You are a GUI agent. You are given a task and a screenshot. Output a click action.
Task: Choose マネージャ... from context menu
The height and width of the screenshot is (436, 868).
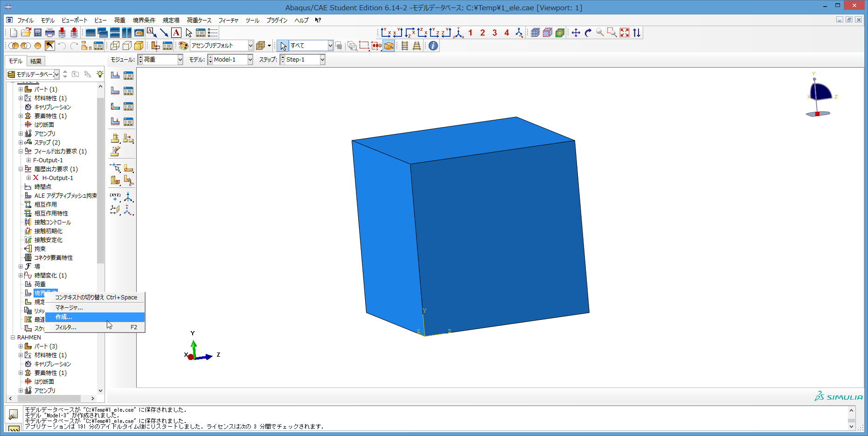tap(95, 308)
